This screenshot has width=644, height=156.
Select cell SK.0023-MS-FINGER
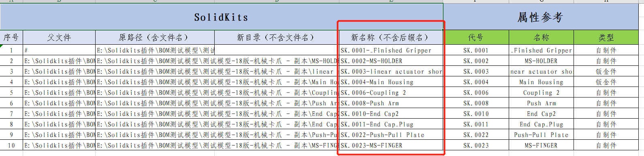391,145
